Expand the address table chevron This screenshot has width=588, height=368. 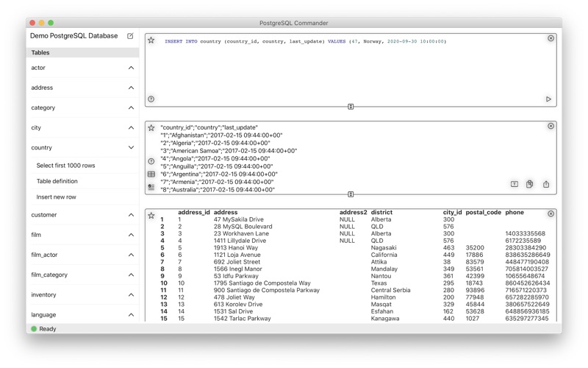click(x=131, y=88)
